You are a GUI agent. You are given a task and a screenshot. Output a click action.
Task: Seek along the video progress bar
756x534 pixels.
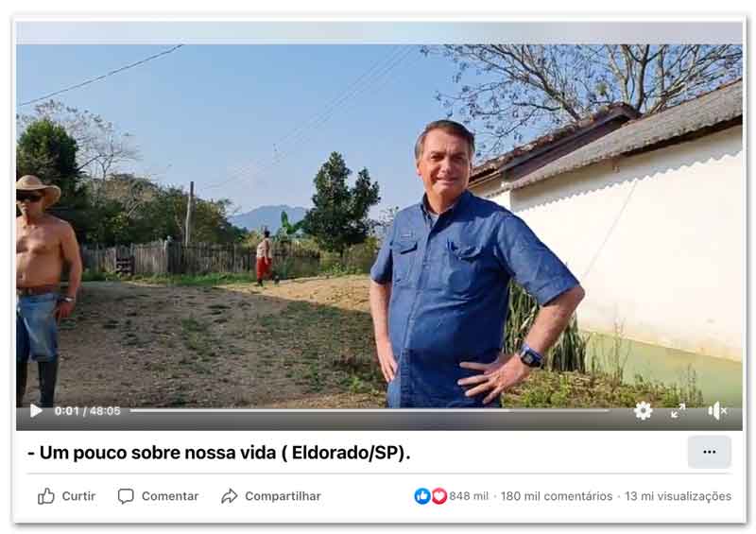tap(369, 410)
